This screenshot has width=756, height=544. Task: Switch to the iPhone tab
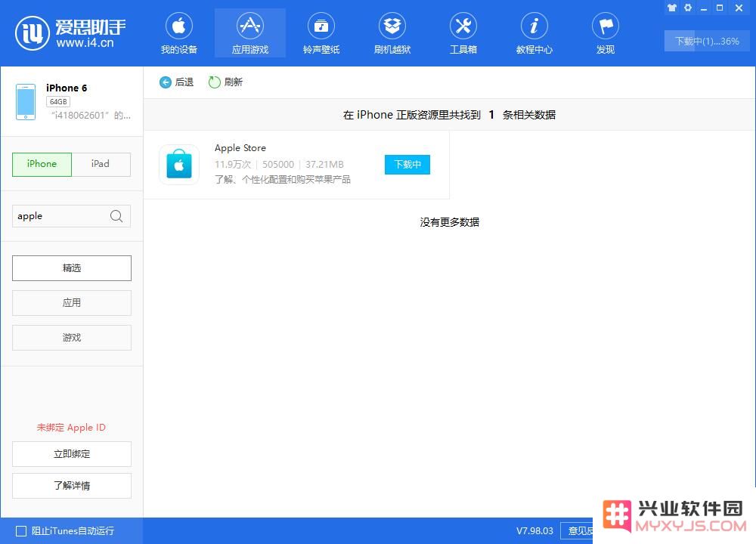pyautogui.click(x=42, y=164)
